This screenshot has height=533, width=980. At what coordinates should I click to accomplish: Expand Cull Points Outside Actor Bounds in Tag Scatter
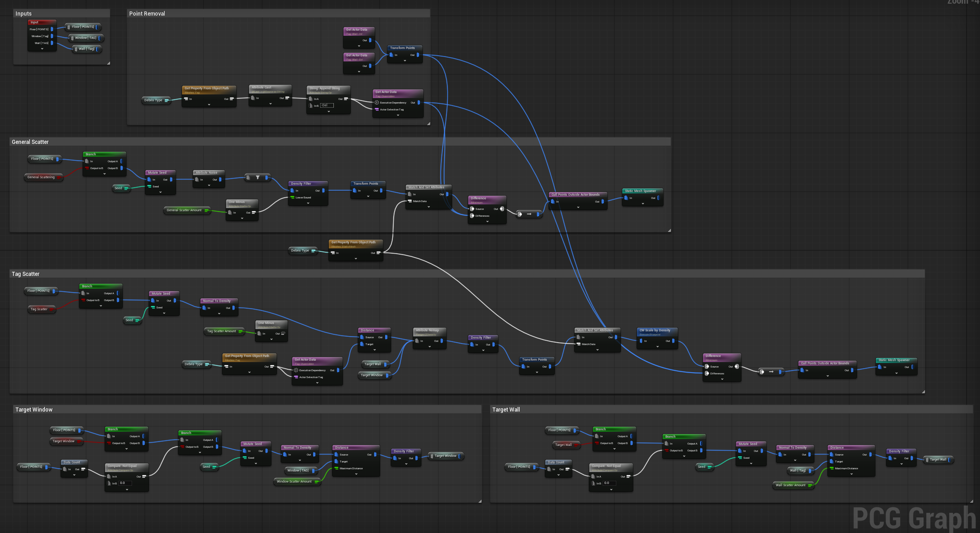point(827,376)
